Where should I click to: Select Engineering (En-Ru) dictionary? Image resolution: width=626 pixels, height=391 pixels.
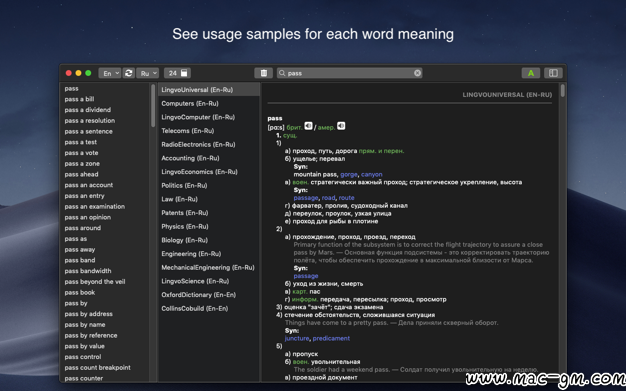[209, 254]
